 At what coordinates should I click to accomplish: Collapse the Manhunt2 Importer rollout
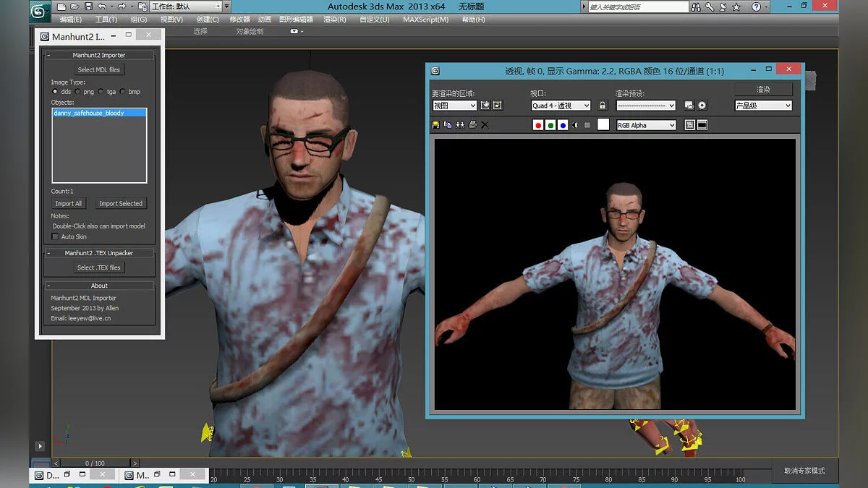(99, 55)
